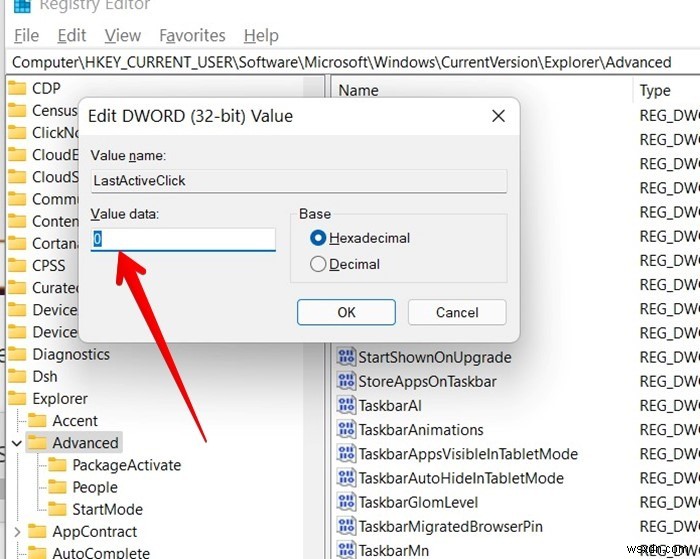Click the Value name field LastActiveClick
Image resolution: width=700 pixels, height=559 pixels.
point(299,180)
